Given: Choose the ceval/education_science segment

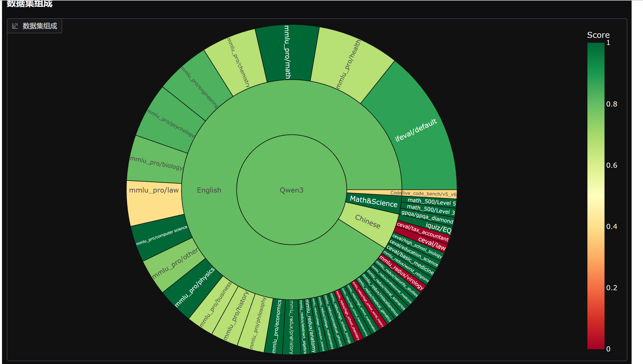Looking at the screenshot, I should pos(413,253).
